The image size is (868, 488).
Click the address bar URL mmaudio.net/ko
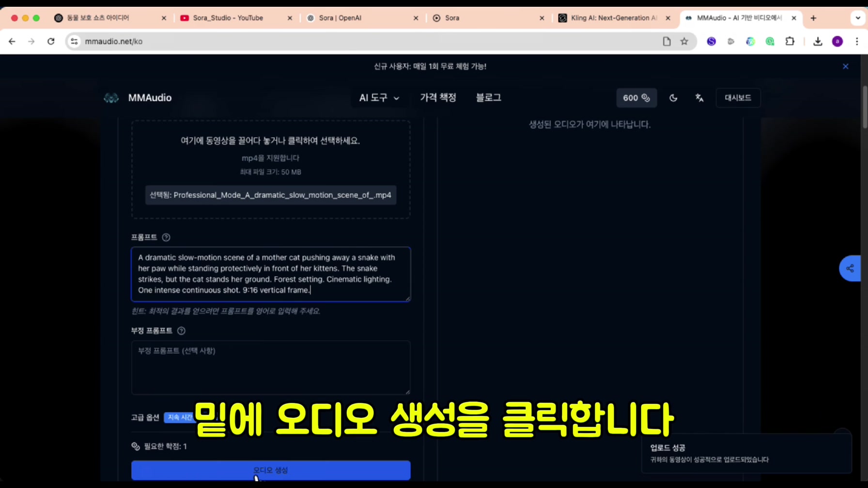click(114, 42)
